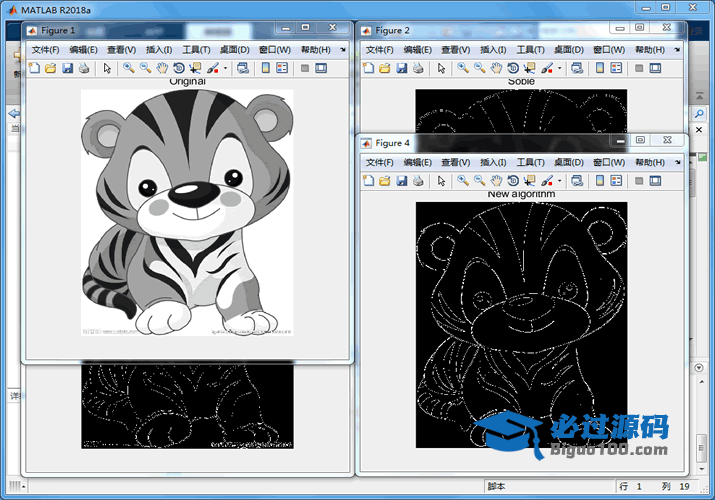The height and width of the screenshot is (500, 715).
Task: Click the tiger image in Figure 1
Action: 186,212
